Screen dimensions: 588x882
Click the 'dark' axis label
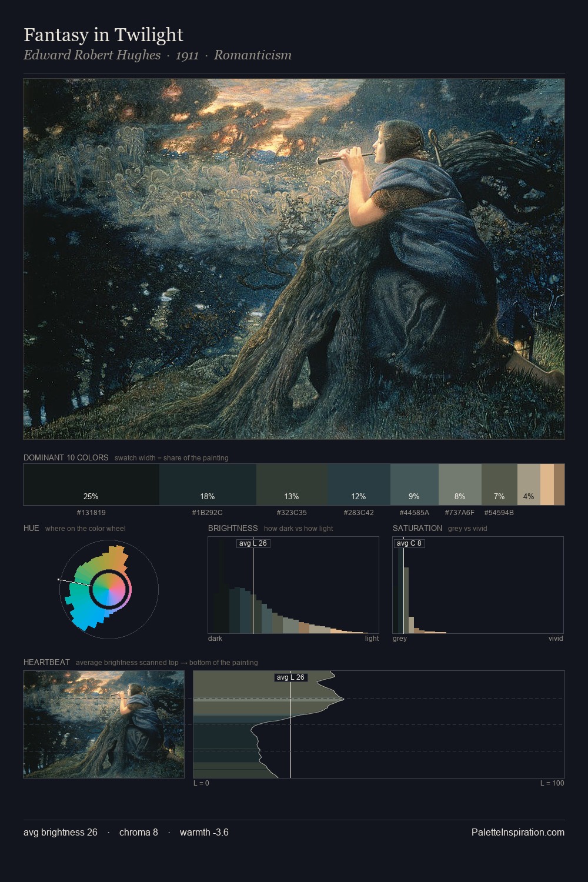(x=215, y=639)
